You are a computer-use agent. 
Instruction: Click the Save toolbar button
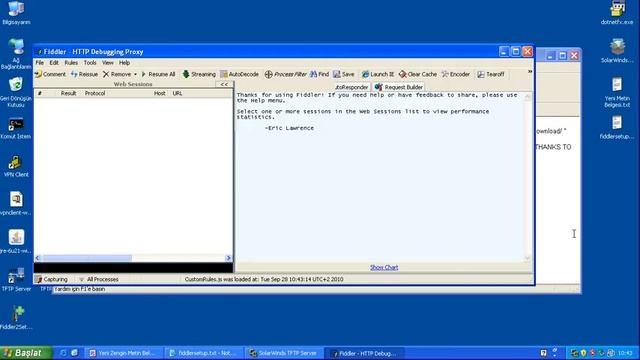coord(343,74)
